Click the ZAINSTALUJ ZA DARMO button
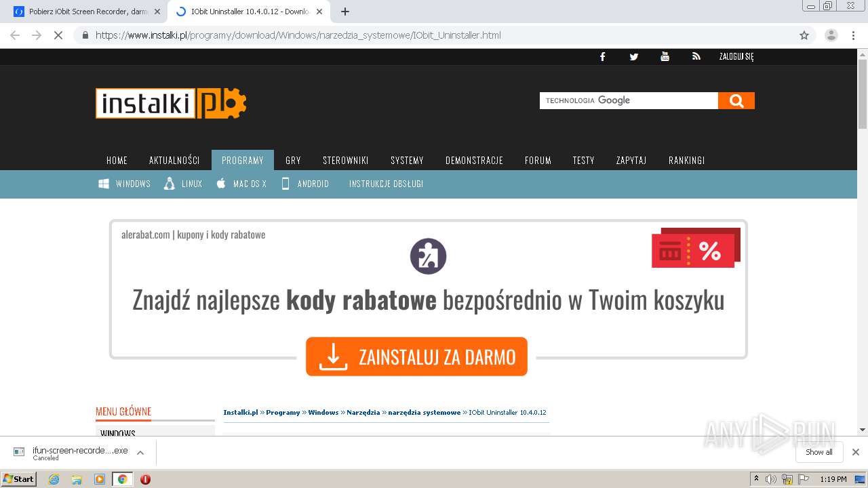Screen dimensions: 868x488 (x=416, y=357)
